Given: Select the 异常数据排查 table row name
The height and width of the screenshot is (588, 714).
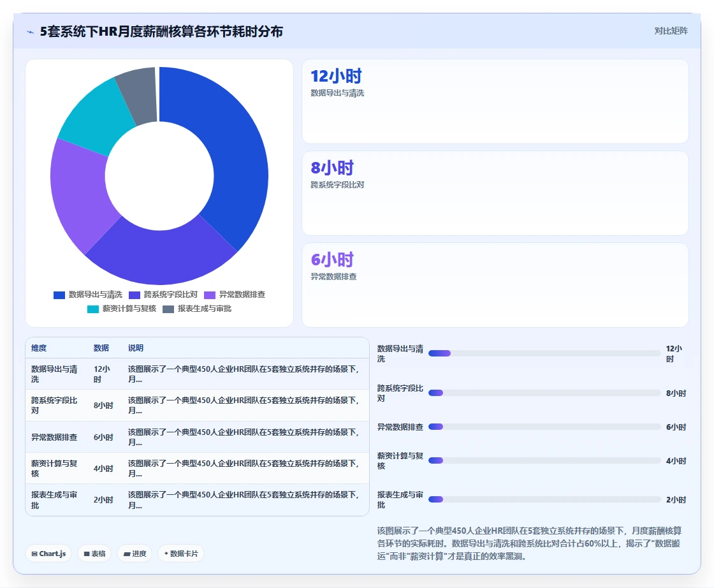Looking at the screenshot, I should point(54,437).
